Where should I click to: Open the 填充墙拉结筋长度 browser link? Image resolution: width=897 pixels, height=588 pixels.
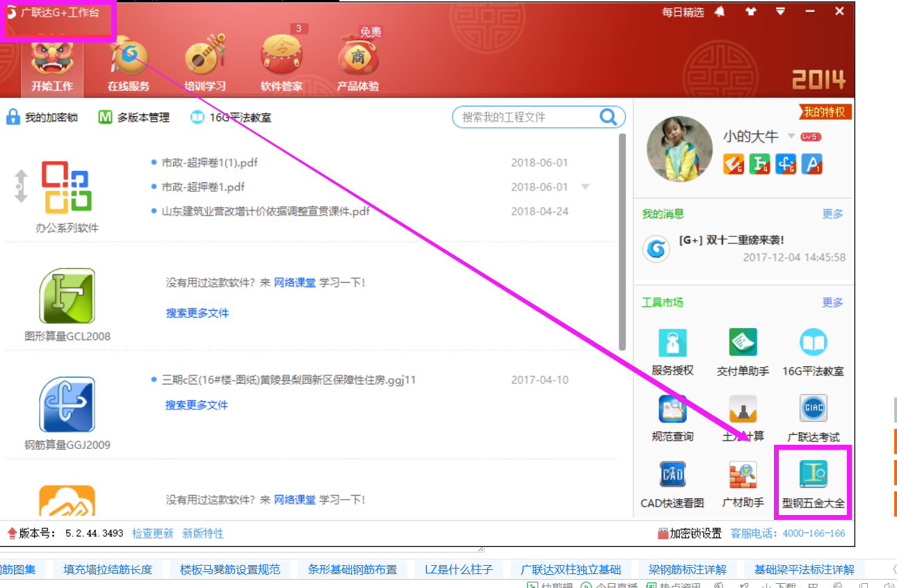pyautogui.click(x=107, y=569)
